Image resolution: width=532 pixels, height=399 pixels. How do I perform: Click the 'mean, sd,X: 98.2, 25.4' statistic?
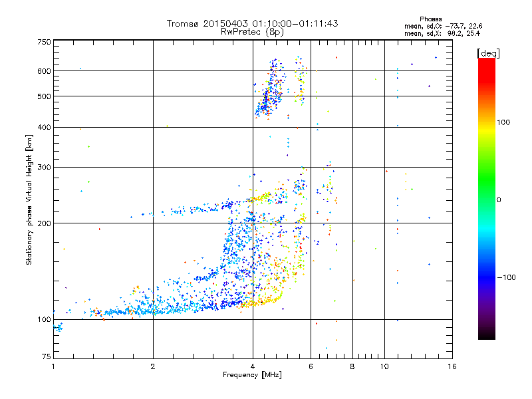click(442, 33)
